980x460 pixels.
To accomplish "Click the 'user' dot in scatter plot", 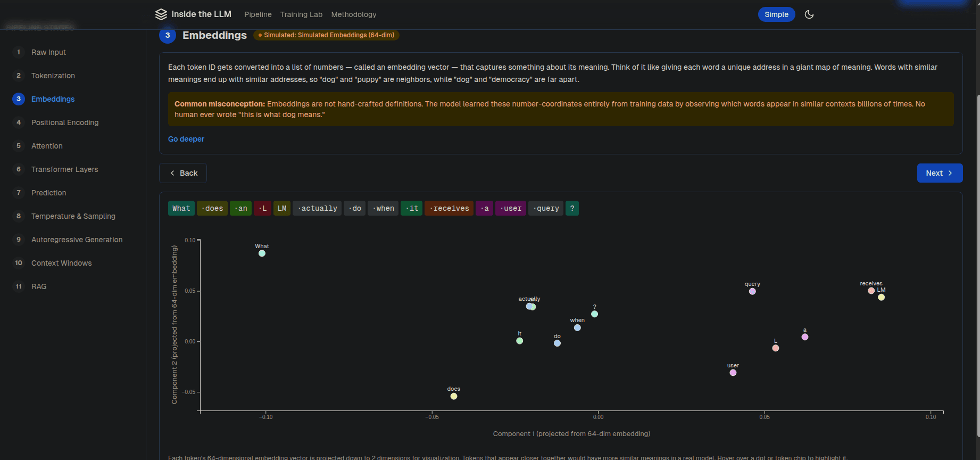I will tap(733, 373).
